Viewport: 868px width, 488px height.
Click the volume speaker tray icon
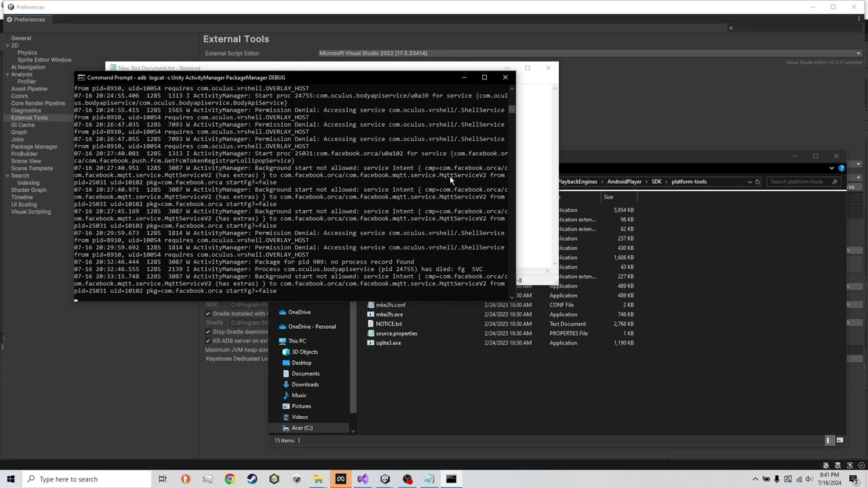tap(810, 479)
